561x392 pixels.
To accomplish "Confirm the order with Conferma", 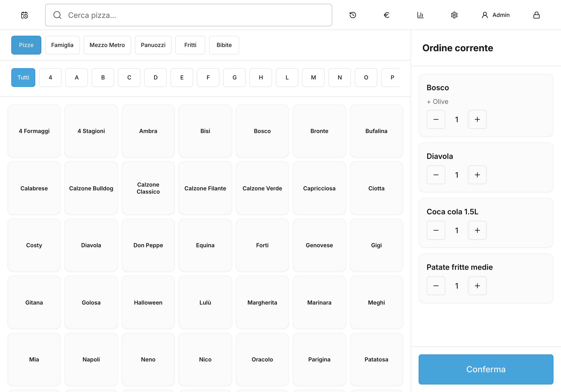I will tap(486, 369).
